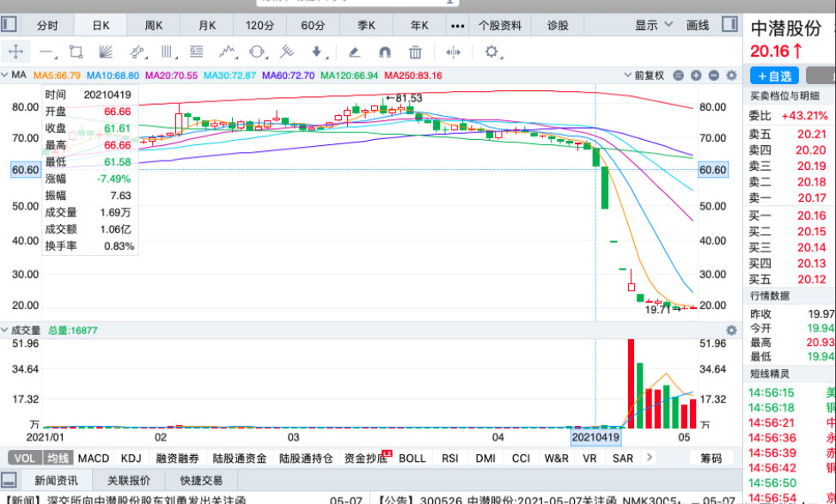
Task: Zoom in with the plus circle icon
Action: pyautogui.click(x=696, y=76)
